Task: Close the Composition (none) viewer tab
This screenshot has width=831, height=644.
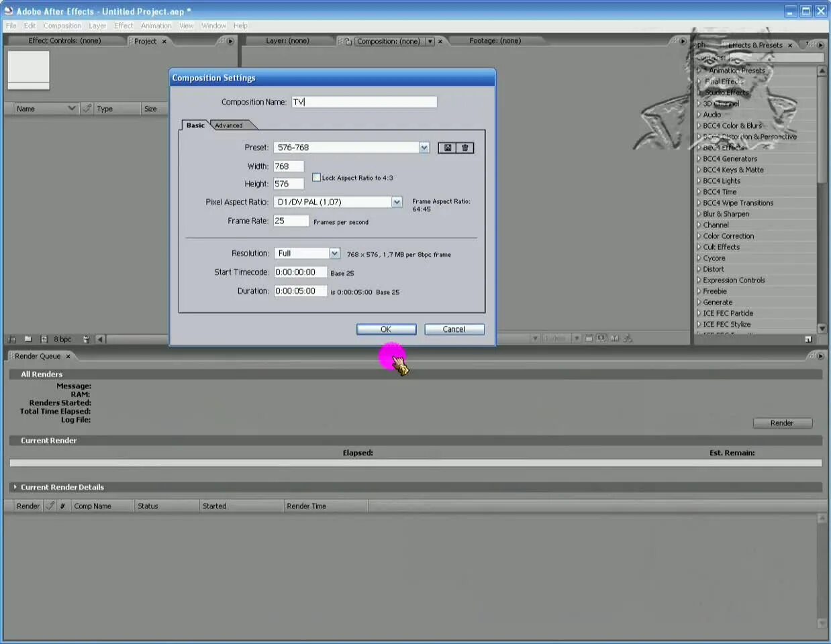Action: tap(440, 42)
